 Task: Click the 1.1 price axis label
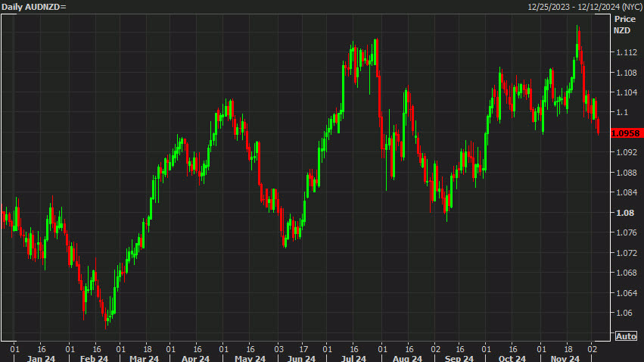[x=622, y=112]
